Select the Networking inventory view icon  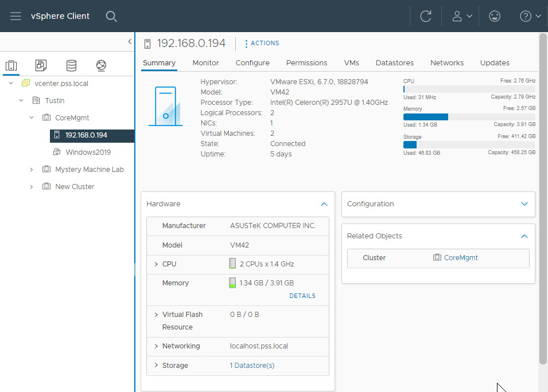[x=102, y=65]
